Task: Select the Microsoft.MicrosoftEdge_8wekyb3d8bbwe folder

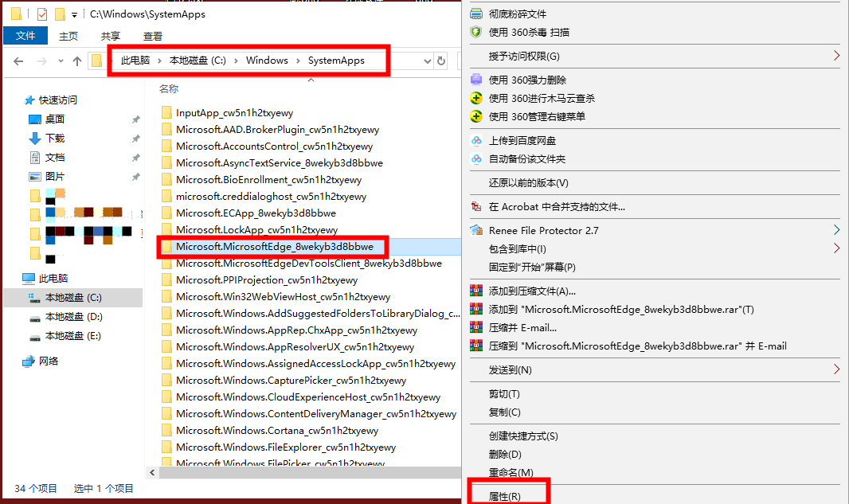Action: tap(275, 247)
